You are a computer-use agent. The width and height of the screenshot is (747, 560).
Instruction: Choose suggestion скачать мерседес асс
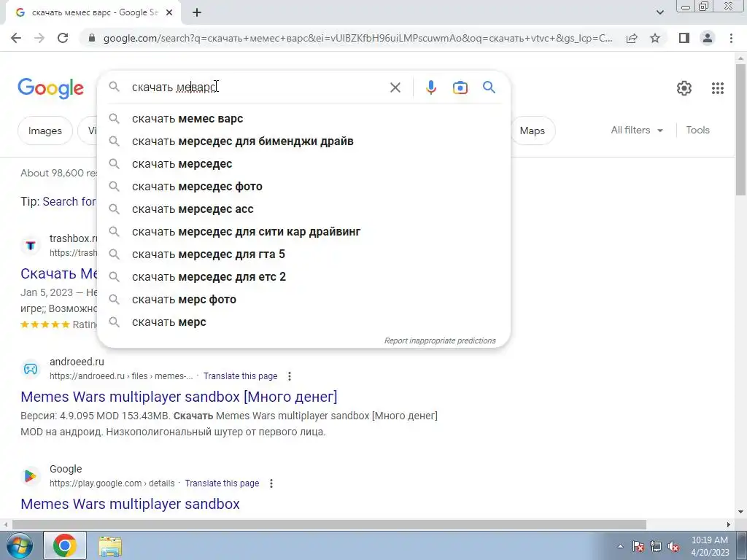304,209
